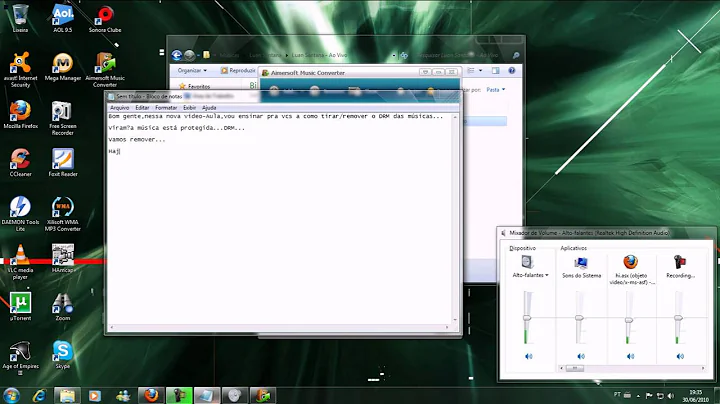Image resolution: width=720 pixels, height=404 pixels.
Task: Select the Free Screen Recorder desktop icon
Action: coord(62,118)
